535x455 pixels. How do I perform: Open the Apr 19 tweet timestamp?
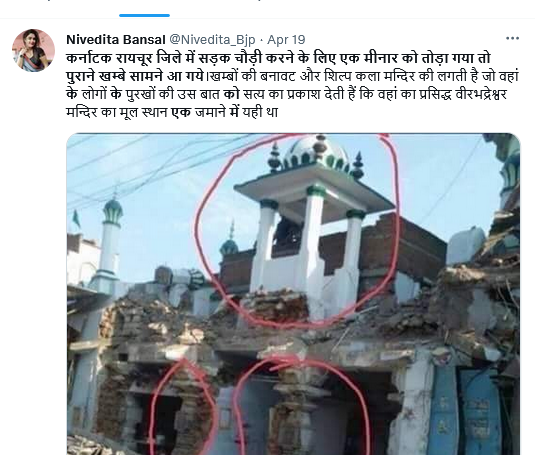[286, 40]
